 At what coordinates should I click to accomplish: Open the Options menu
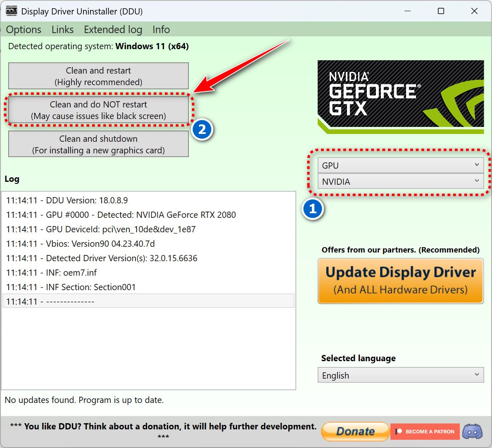tap(24, 29)
